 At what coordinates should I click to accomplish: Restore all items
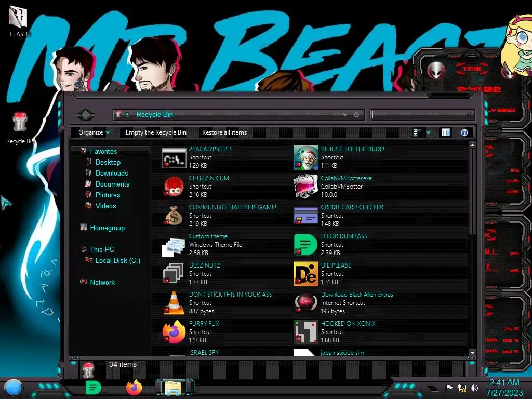224,132
